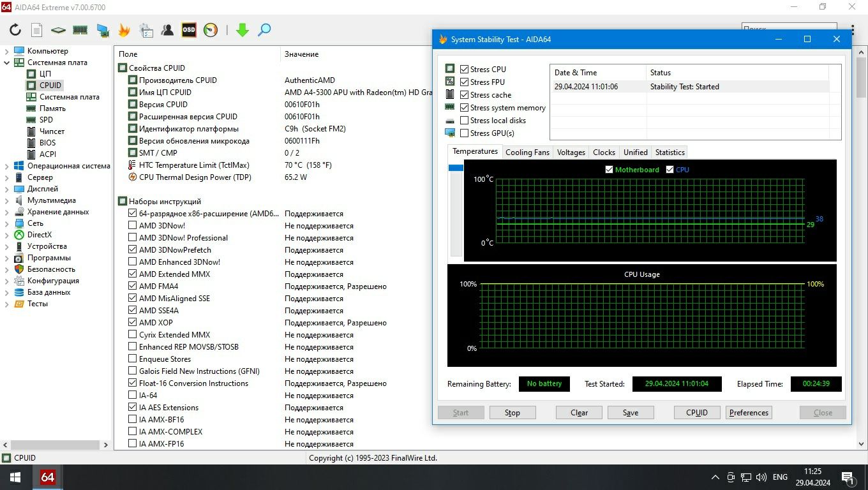This screenshot has width=868, height=490.
Task: Click the Refresh toolbar icon
Action: [15, 30]
